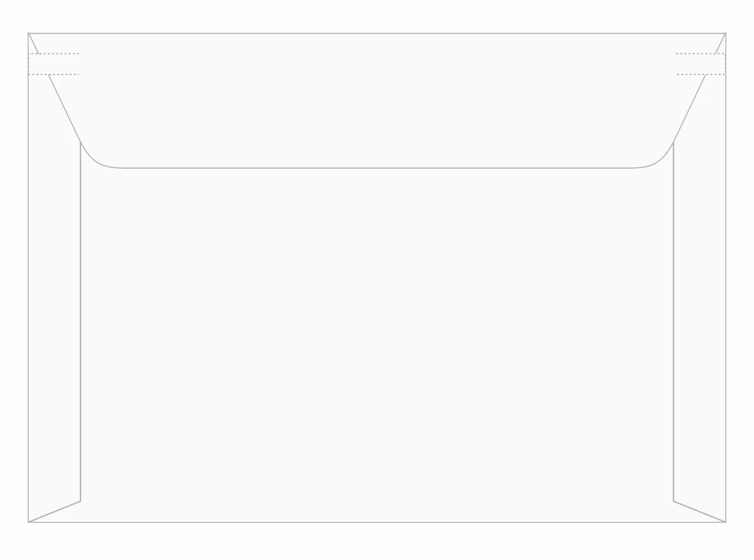Click the flap's rounded bottom-left curve
This screenshot has width=754, height=560.
(93, 160)
